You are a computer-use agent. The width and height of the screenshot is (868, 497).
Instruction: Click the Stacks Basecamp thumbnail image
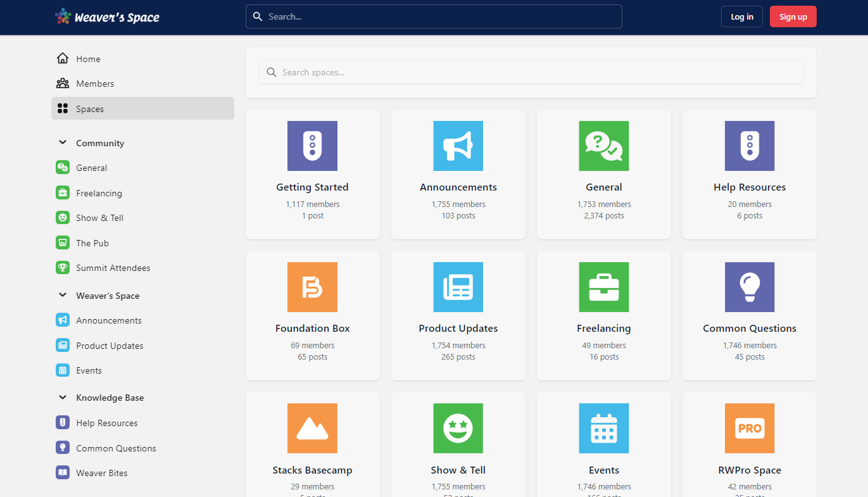pyautogui.click(x=312, y=428)
